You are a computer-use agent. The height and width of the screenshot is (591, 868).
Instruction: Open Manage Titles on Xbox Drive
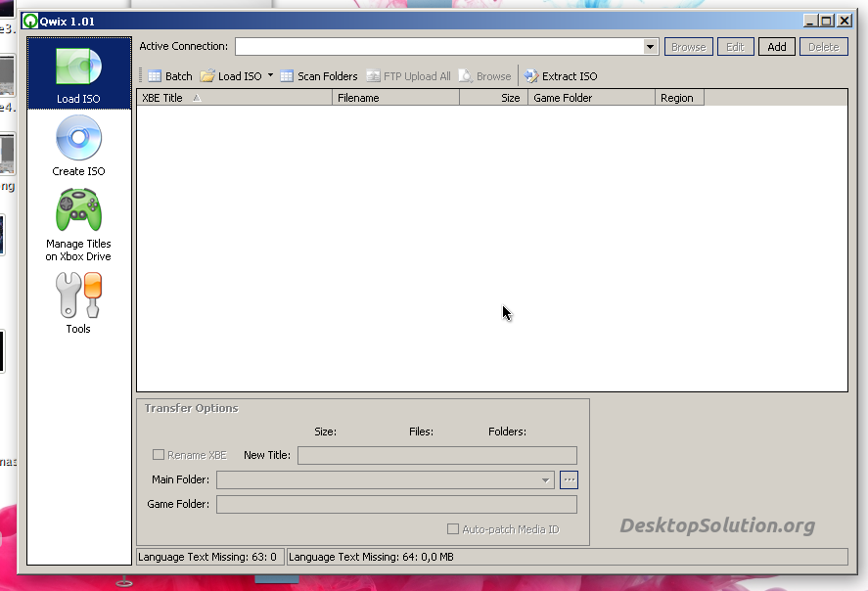pos(78,224)
